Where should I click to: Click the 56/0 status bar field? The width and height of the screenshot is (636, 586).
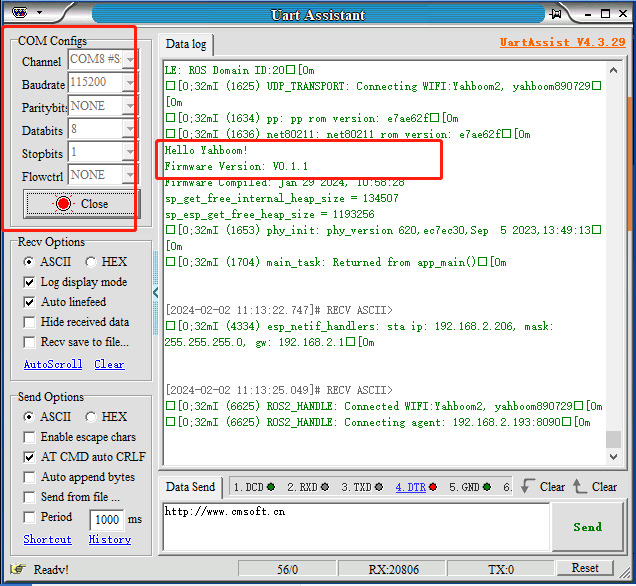click(287, 569)
